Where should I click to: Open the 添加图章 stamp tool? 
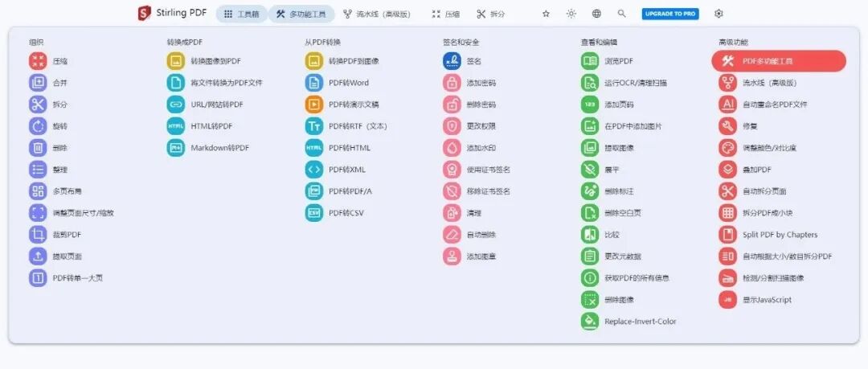click(x=469, y=256)
